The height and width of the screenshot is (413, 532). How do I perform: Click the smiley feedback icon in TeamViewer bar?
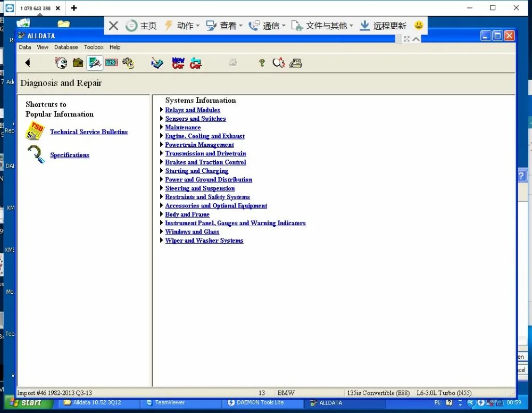coord(419,25)
